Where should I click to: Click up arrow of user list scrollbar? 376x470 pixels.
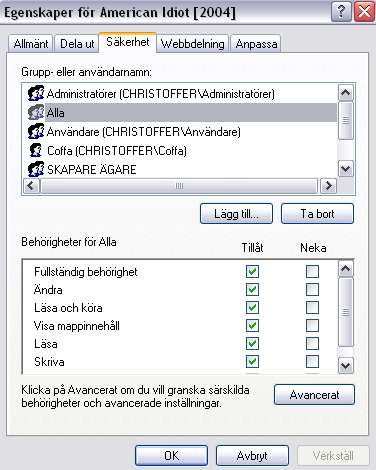point(346,92)
